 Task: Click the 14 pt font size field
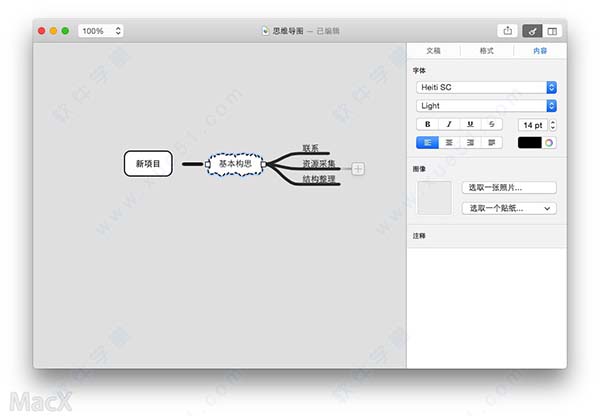(533, 125)
